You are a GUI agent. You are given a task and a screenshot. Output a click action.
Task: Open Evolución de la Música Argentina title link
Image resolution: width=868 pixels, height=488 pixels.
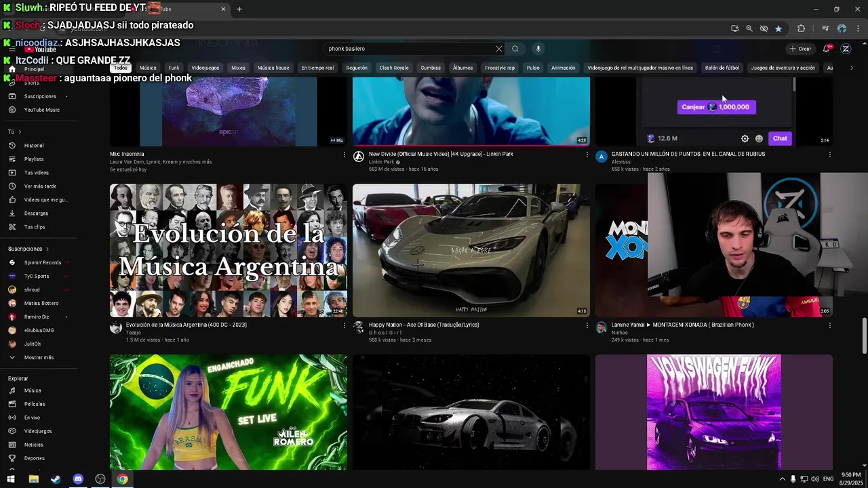click(x=186, y=325)
